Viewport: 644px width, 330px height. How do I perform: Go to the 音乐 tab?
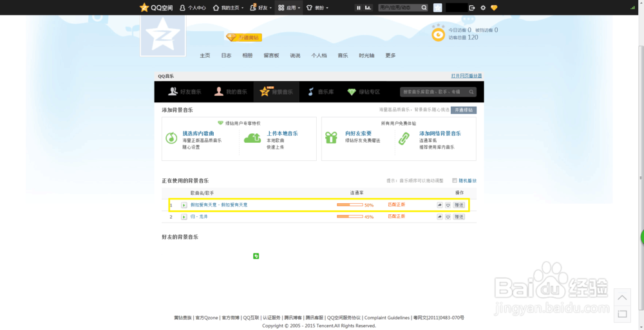343,55
